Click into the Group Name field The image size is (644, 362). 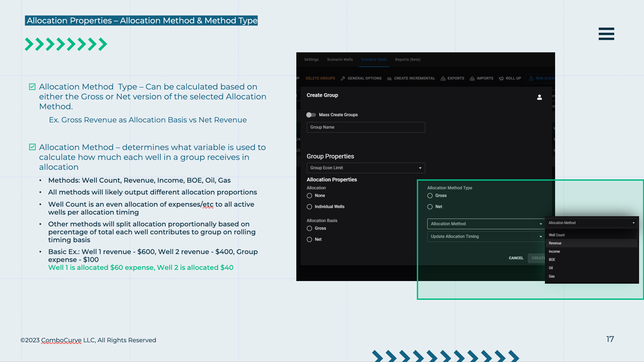[365, 127]
